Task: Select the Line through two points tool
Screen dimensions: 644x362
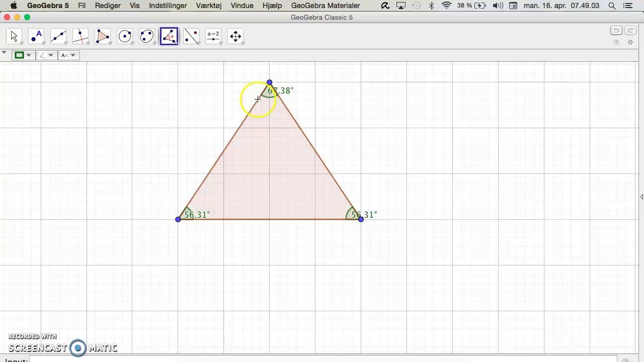Action: (x=58, y=36)
